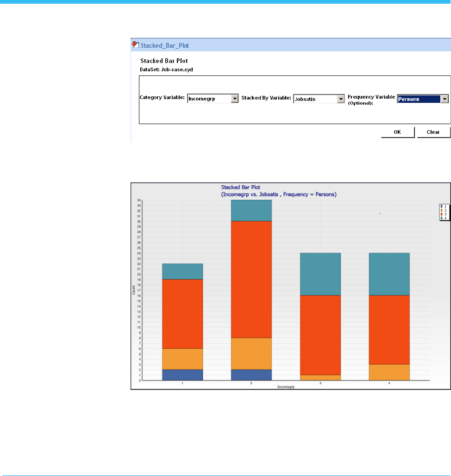Click the teal segment atop bar 1
The width and height of the screenshot is (451, 476).
(x=182, y=271)
